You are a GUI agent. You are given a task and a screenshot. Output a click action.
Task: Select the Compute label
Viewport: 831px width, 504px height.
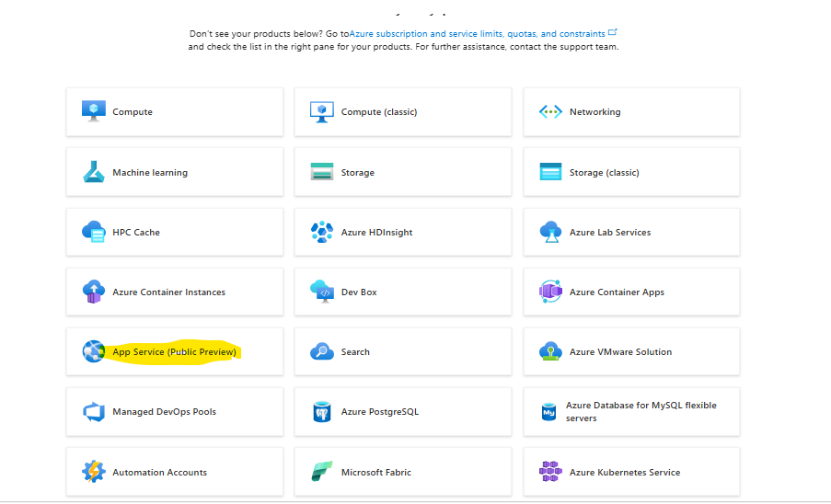pos(133,112)
